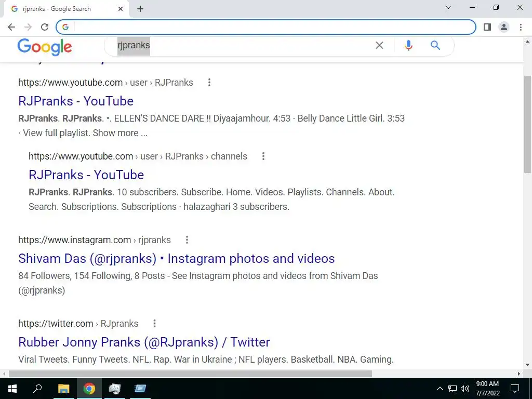Open the notification center icon
Viewport: 532px width, 399px height.
click(515, 389)
